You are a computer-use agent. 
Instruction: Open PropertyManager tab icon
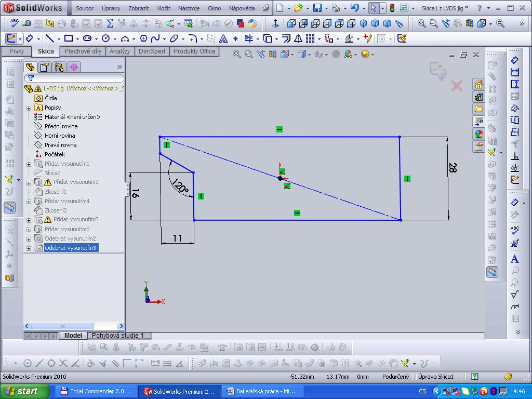click(45, 67)
